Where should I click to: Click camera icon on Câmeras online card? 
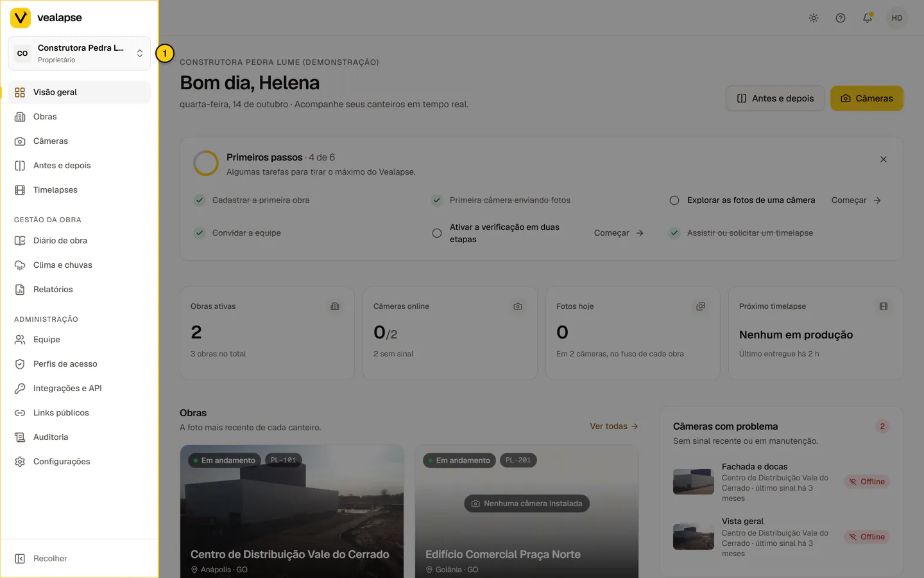[518, 306]
